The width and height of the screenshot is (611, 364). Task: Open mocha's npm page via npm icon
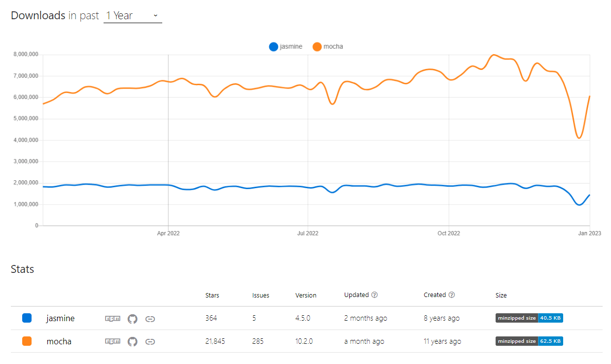pyautogui.click(x=112, y=341)
